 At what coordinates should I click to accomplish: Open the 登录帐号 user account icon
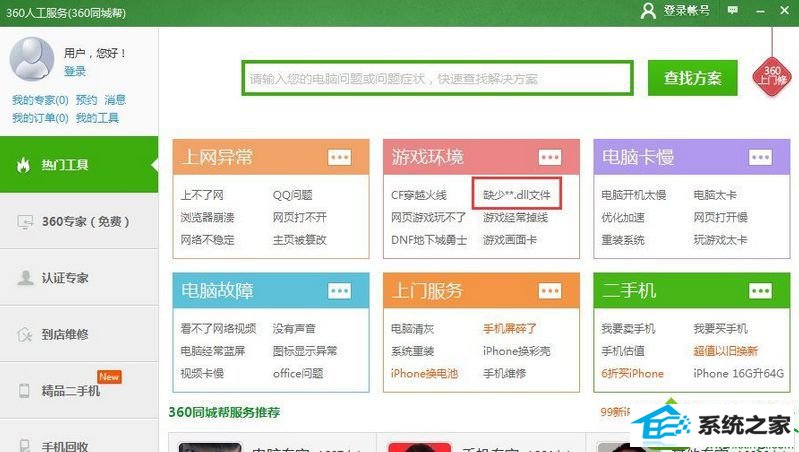(648, 11)
